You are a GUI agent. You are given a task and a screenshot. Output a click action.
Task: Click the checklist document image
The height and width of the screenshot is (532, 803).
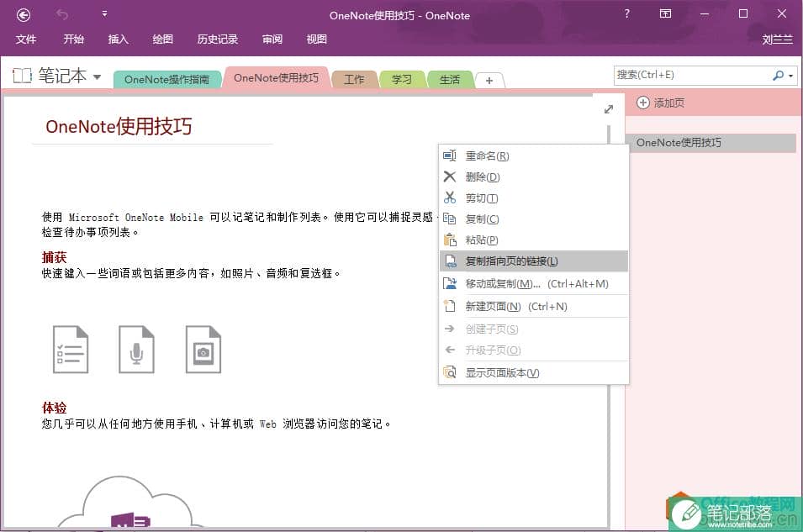(x=71, y=350)
